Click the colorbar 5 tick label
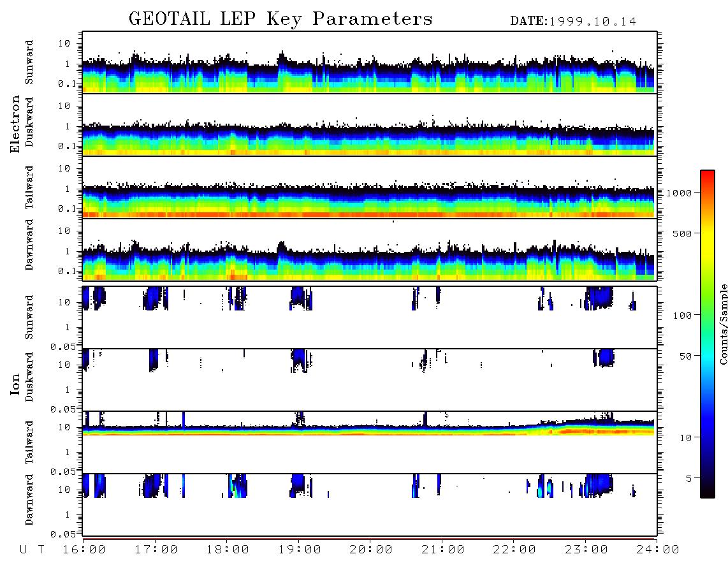The image size is (728, 561). [x=688, y=478]
